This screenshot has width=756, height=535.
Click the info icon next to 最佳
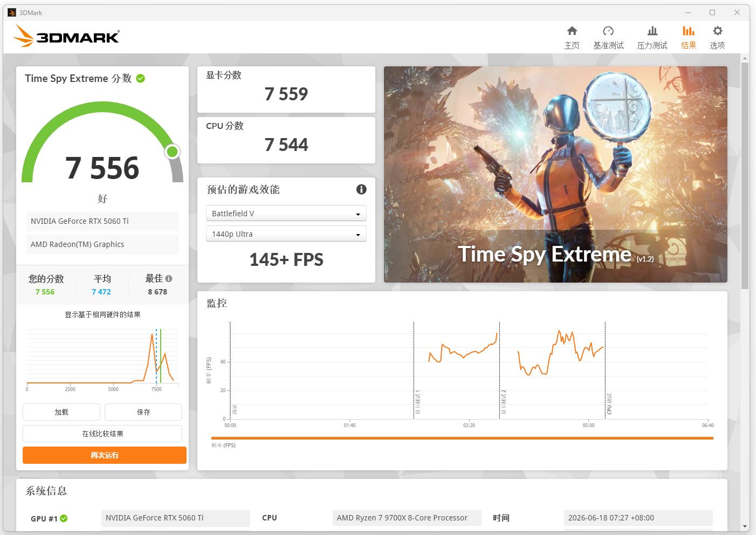point(169,279)
